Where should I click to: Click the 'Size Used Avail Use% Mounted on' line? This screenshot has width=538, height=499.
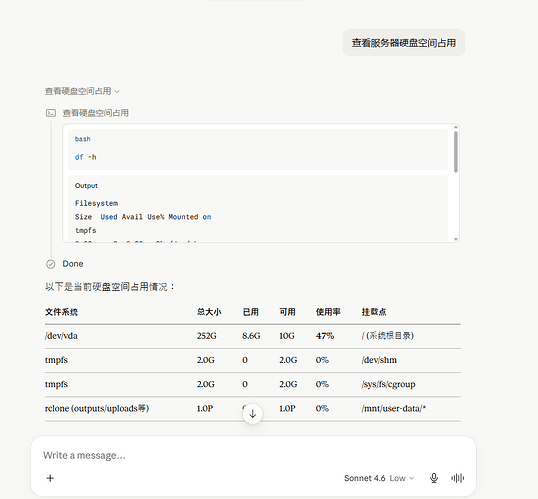(x=143, y=217)
